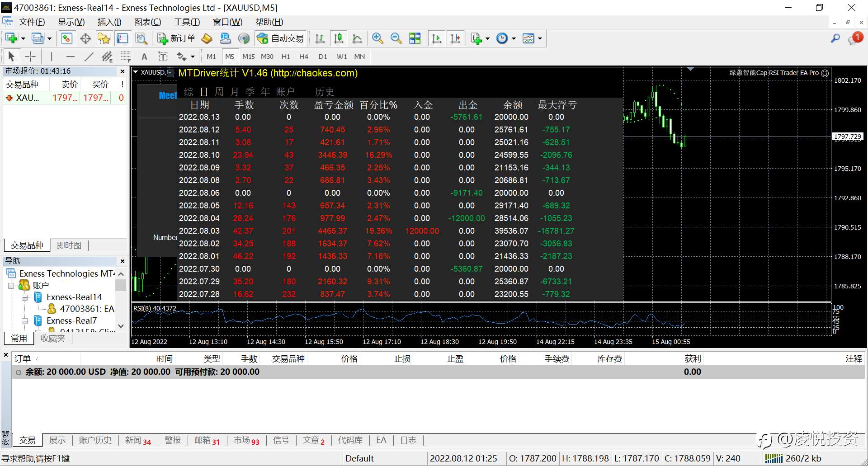868x466 pixels.
Task: Click the zoom in magnifier icon
Action: (377, 39)
